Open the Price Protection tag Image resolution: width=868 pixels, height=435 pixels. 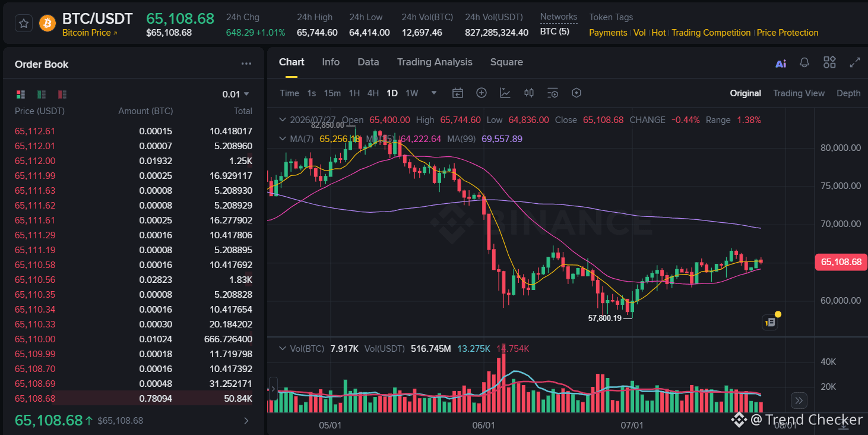point(788,33)
